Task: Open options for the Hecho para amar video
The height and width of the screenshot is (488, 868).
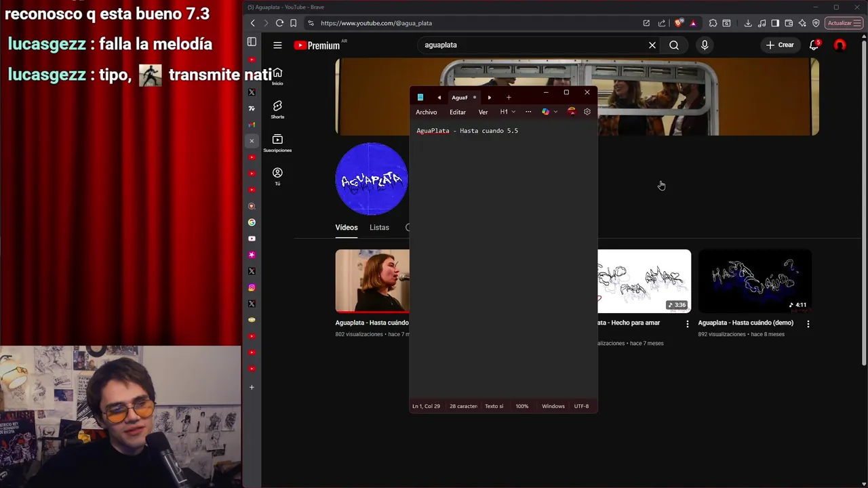Action: tap(687, 324)
